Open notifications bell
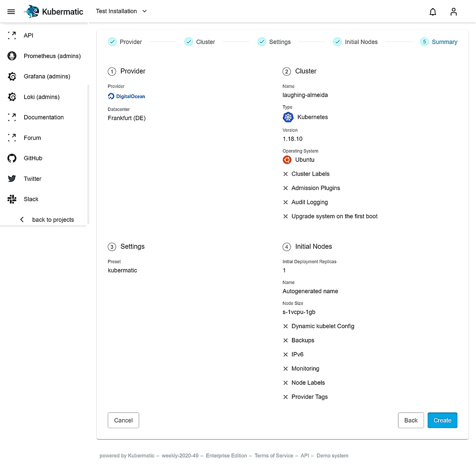 coord(433,12)
